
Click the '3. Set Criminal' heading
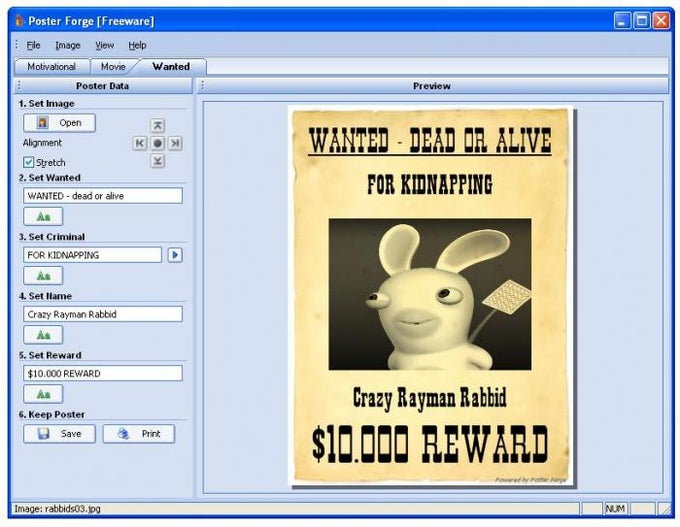(x=52, y=237)
